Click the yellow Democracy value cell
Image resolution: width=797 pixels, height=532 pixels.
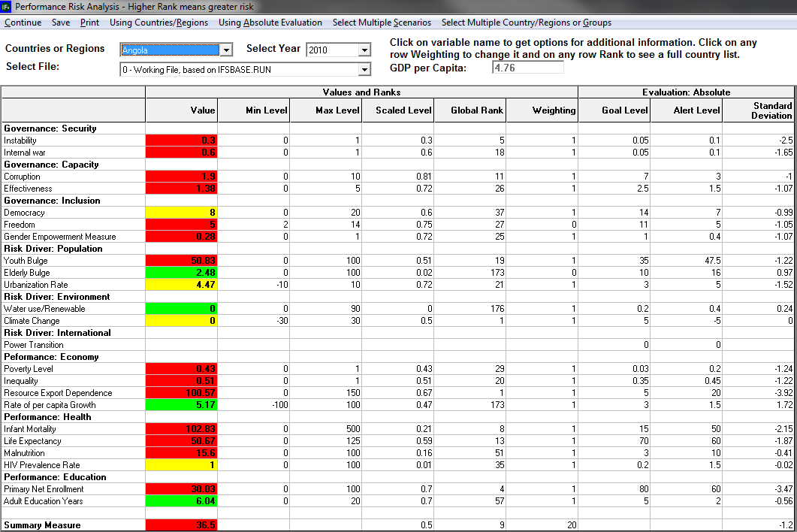(x=180, y=212)
